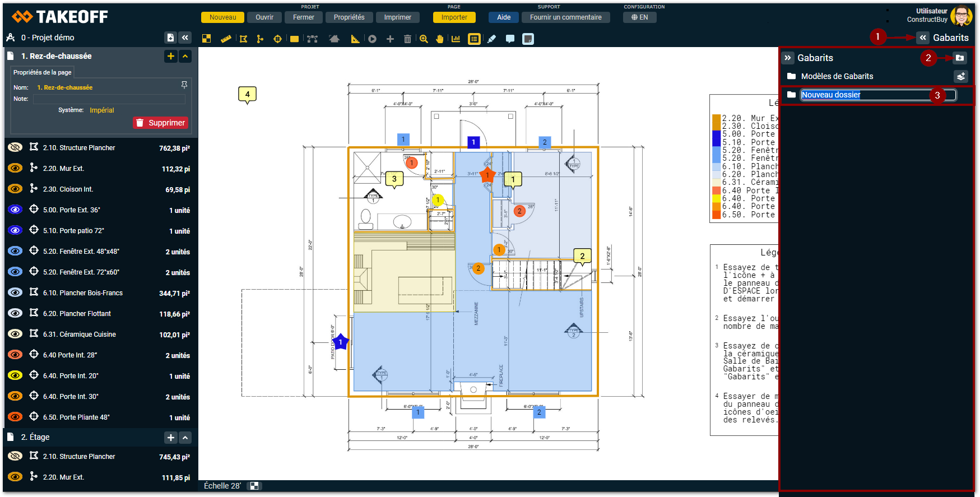Select the ruler measuring tool
The width and height of the screenshot is (980, 497).
coord(226,39)
